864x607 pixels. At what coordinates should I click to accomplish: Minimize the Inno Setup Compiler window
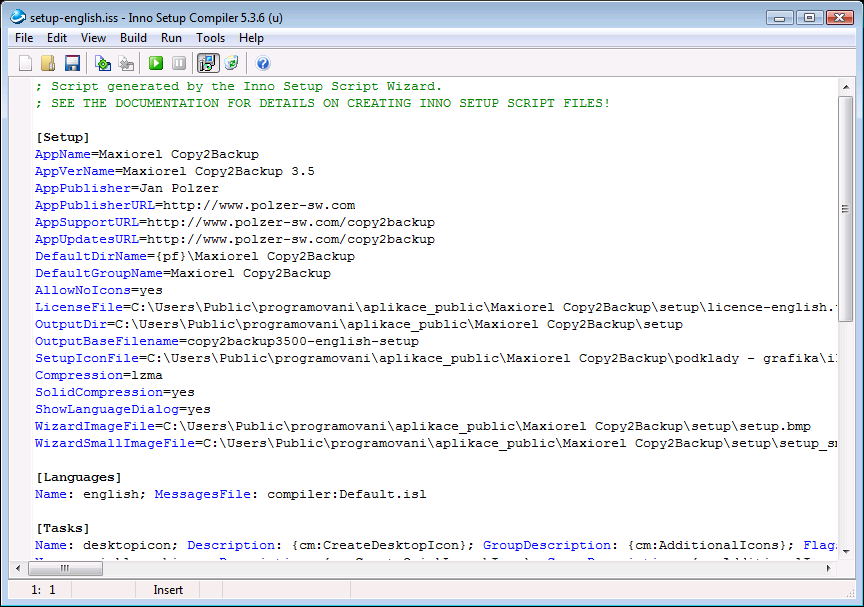779,18
